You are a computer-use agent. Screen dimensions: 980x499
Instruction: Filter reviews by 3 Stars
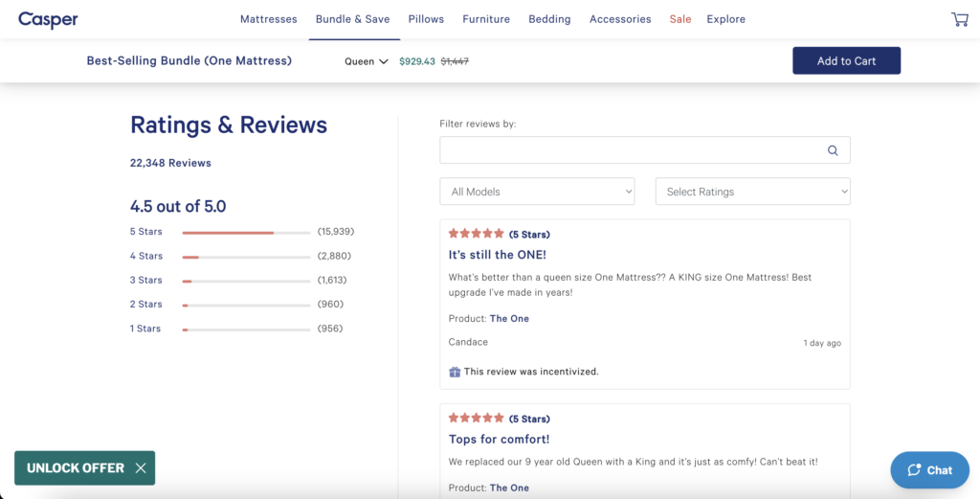[x=146, y=280]
